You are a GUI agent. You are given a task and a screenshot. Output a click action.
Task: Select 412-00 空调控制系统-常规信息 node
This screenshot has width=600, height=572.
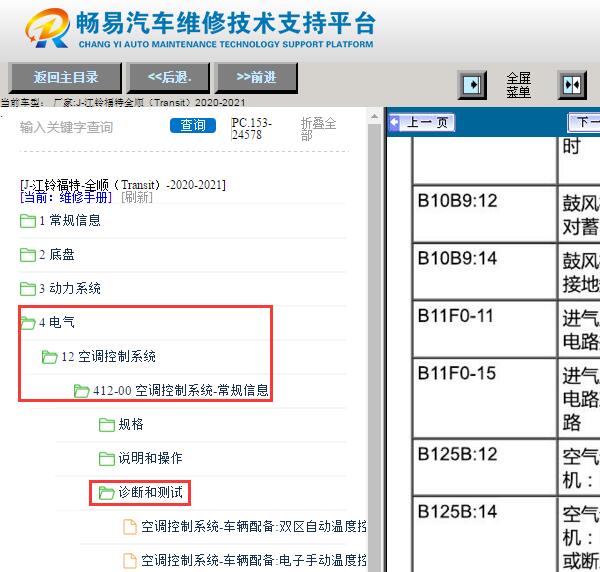tap(181, 391)
